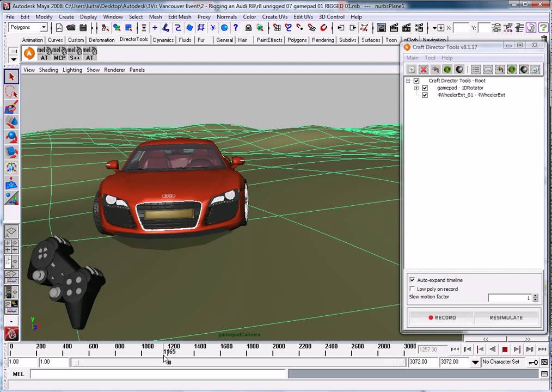Switch to single perspective view layout
552x392 pixels.
point(11,231)
